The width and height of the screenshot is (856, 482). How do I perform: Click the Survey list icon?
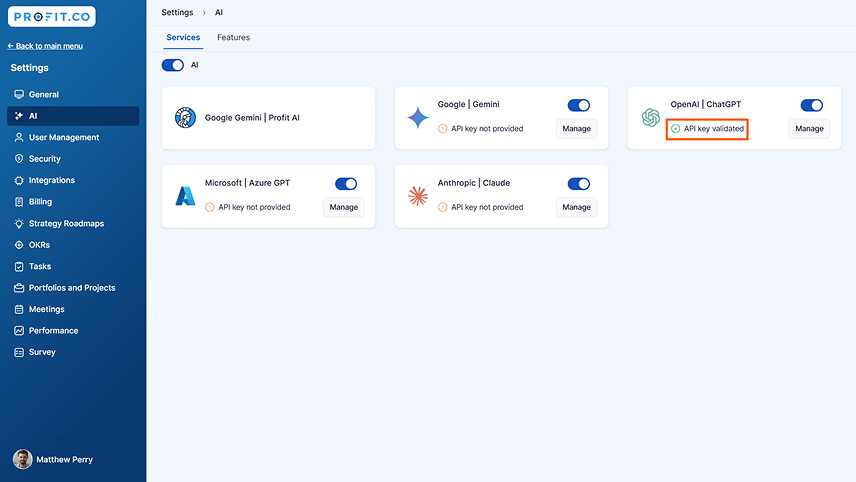(x=19, y=352)
